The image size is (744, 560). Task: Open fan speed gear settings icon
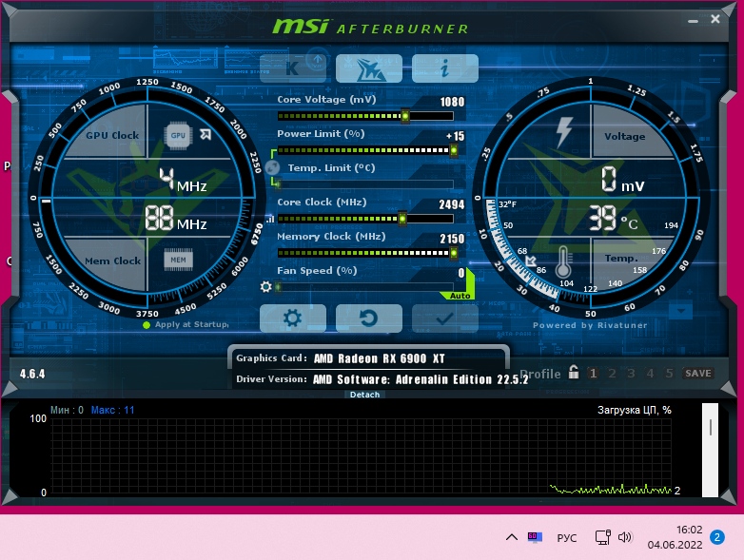265,287
